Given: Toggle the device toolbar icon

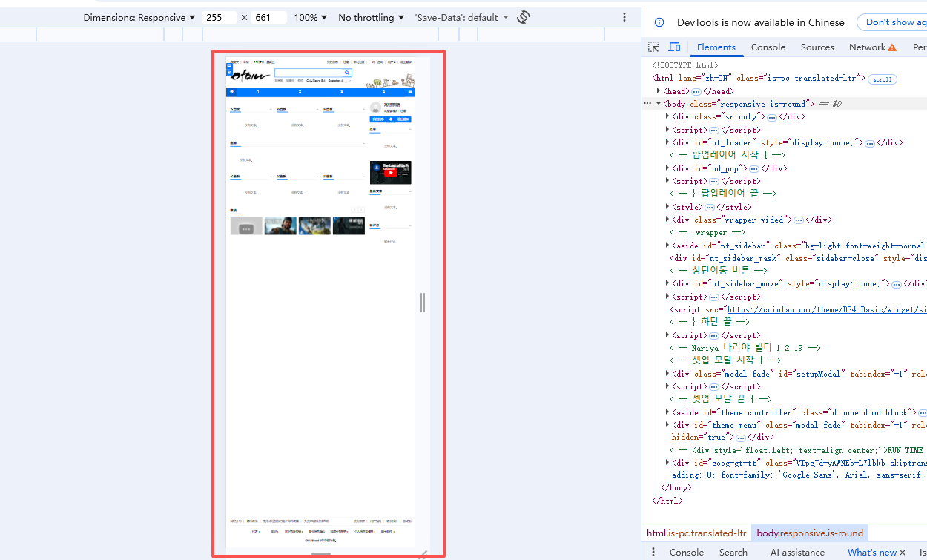Looking at the screenshot, I should (674, 47).
